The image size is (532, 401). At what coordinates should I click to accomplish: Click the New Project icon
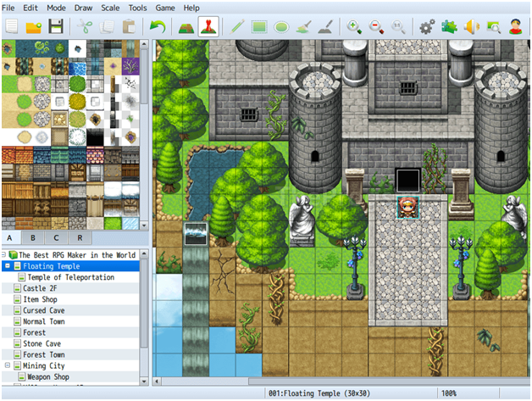pos(12,26)
